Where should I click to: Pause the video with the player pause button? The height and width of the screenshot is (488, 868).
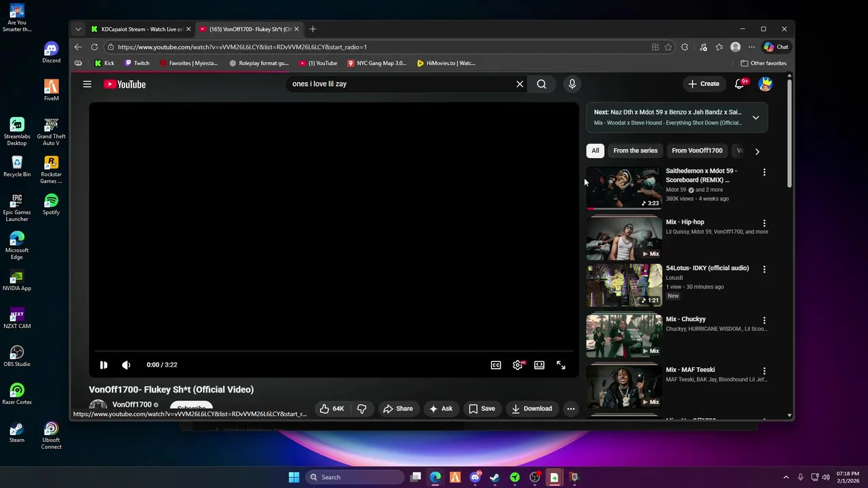[103, 365]
